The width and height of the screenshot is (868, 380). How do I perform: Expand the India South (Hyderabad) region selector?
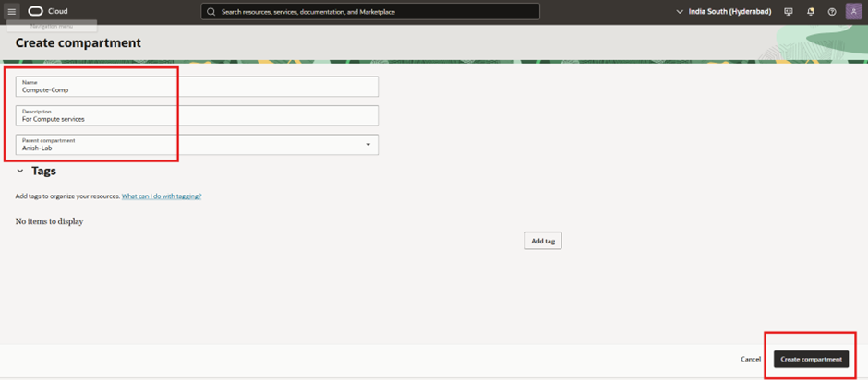[x=724, y=12]
